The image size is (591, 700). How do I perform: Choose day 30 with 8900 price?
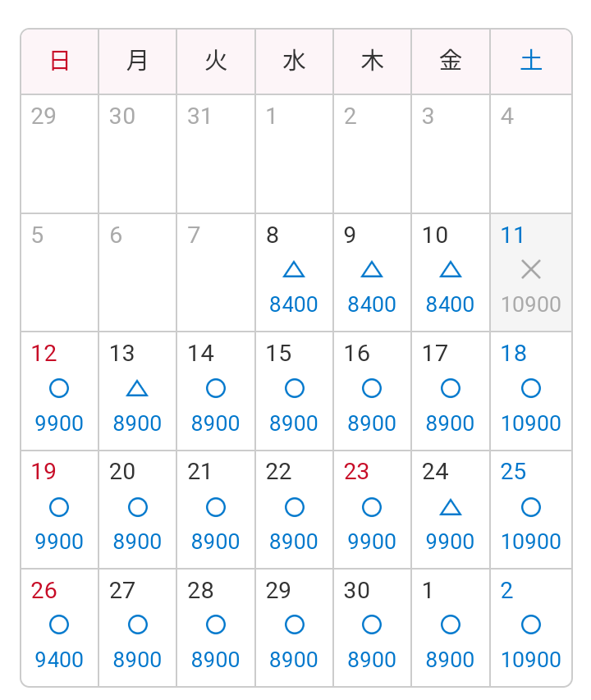tap(373, 628)
